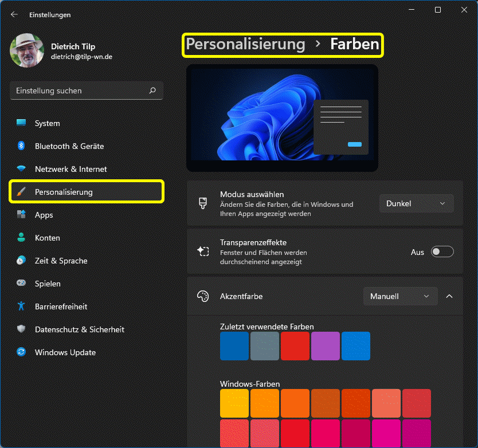Click the Konten person icon
The image size is (478, 448).
[x=21, y=238]
